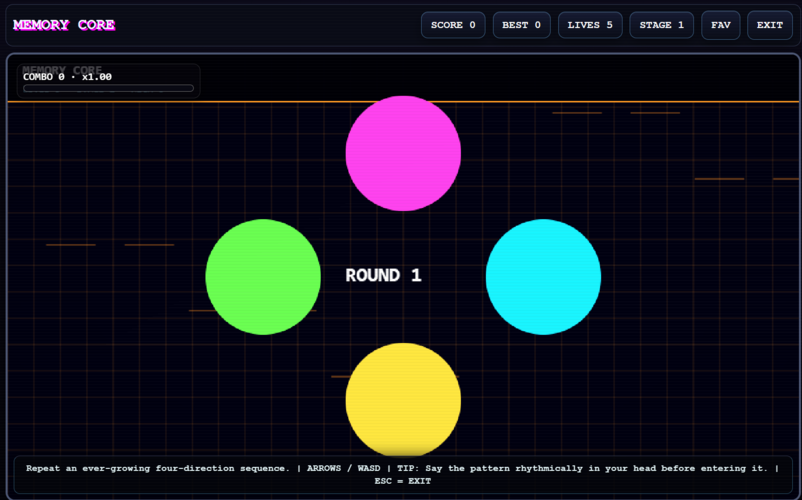The width and height of the screenshot is (802, 500).
Task: Click the ROUND 1 center label
Action: pos(384,276)
